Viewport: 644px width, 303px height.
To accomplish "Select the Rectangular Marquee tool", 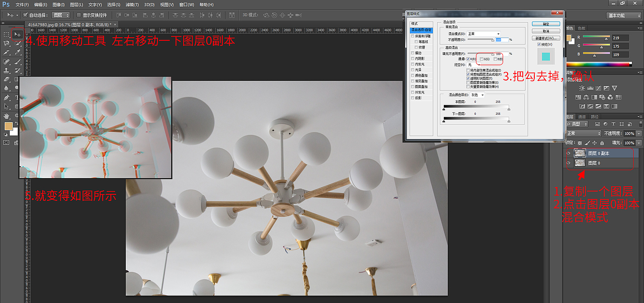I will click(x=7, y=34).
